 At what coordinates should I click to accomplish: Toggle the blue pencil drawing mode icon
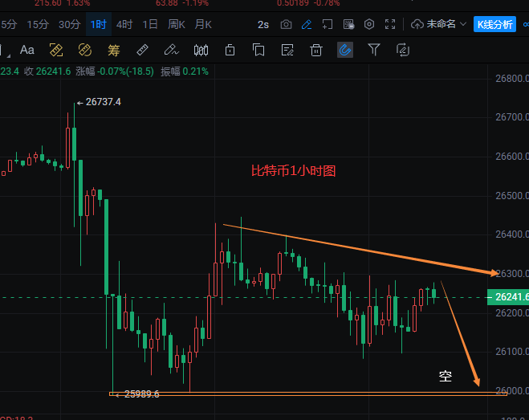[307, 24]
